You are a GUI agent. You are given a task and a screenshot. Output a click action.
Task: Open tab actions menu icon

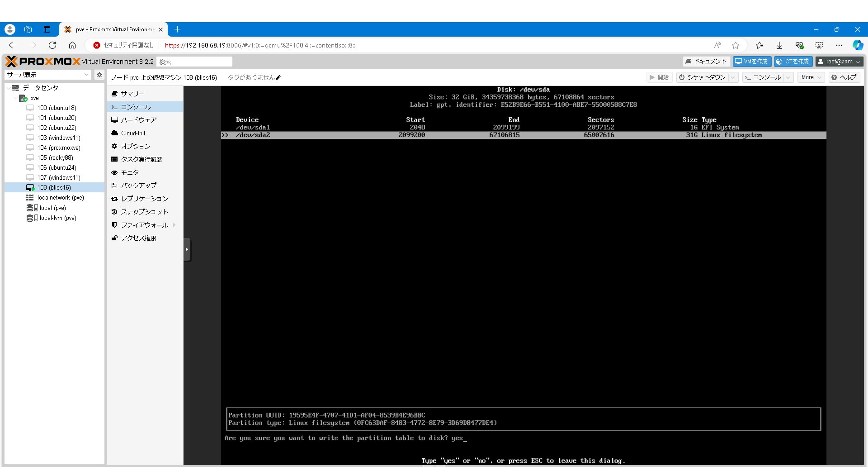[47, 29]
